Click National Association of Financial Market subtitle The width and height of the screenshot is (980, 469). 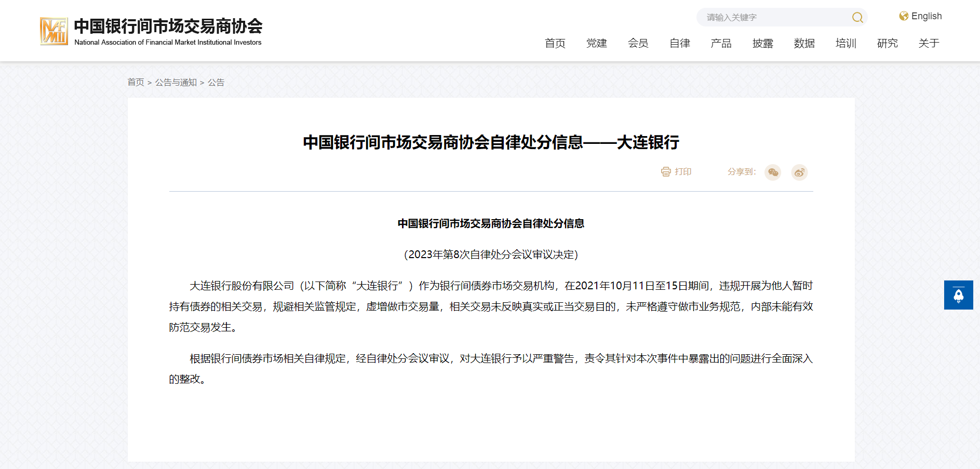168,43
